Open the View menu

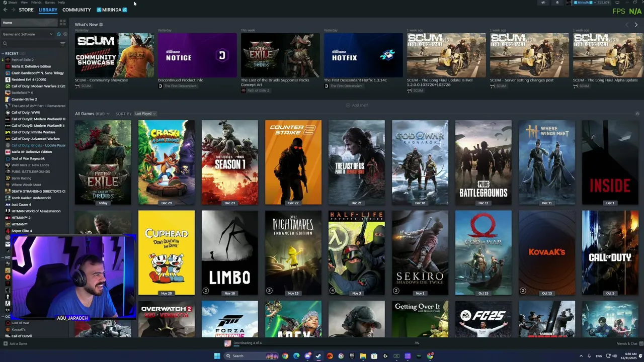click(x=24, y=3)
